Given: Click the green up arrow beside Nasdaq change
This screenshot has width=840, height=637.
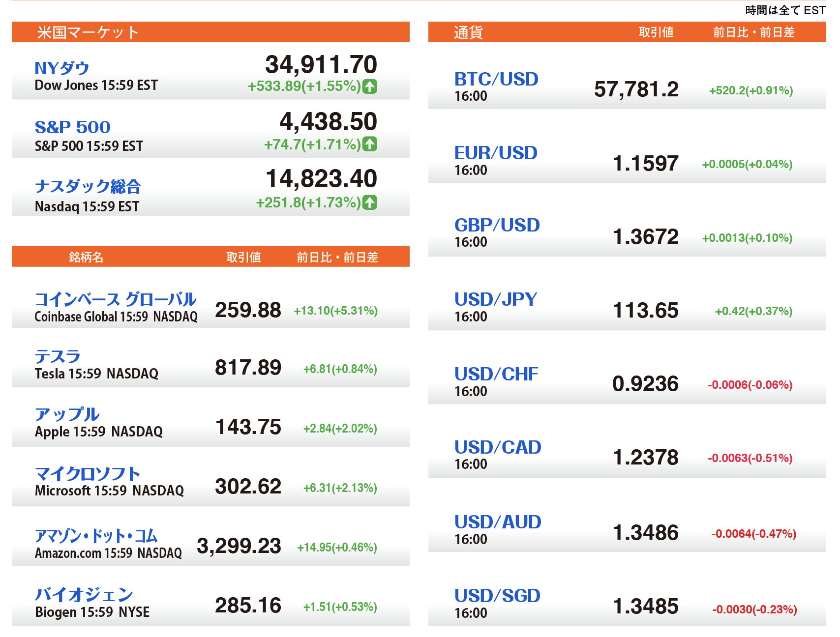Looking at the screenshot, I should [369, 203].
